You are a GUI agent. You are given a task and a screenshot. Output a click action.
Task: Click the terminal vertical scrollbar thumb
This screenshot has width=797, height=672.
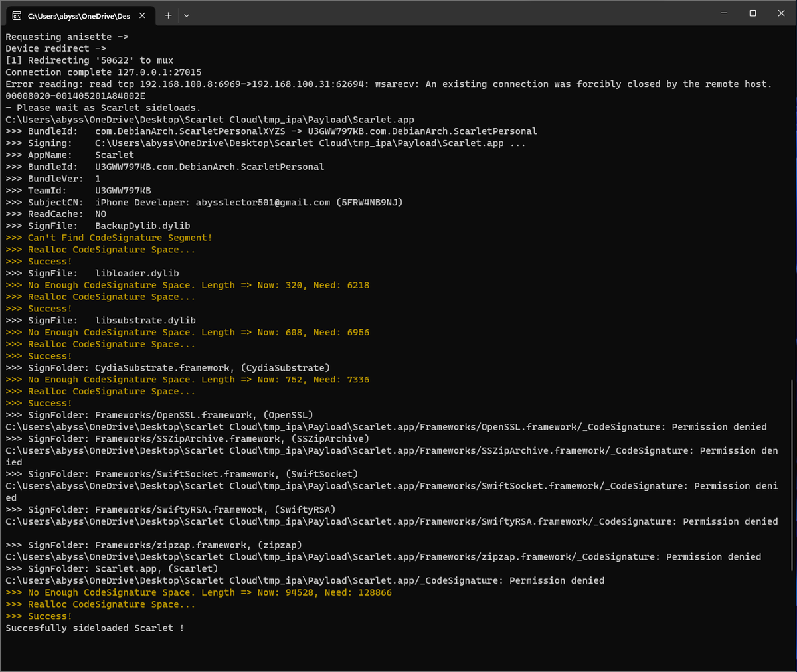point(792,474)
